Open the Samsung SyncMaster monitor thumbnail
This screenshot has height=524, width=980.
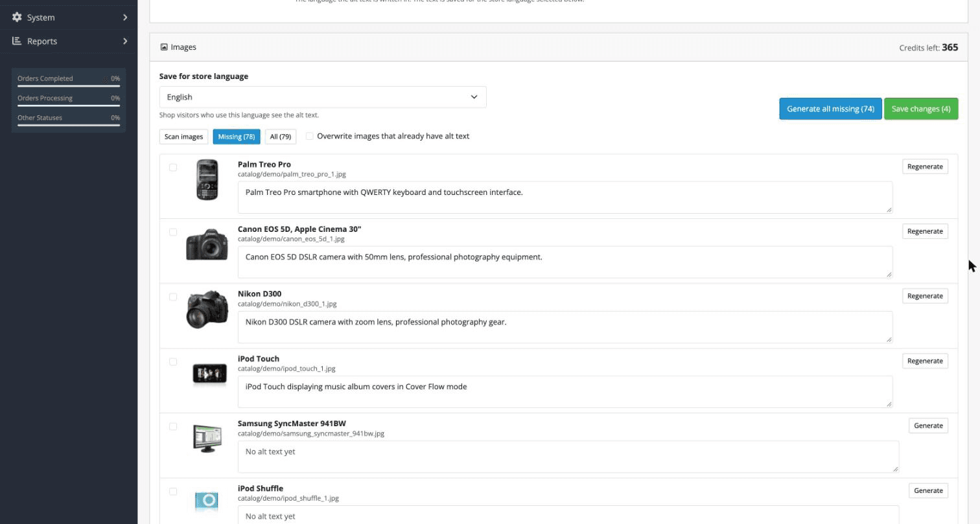coord(207,439)
